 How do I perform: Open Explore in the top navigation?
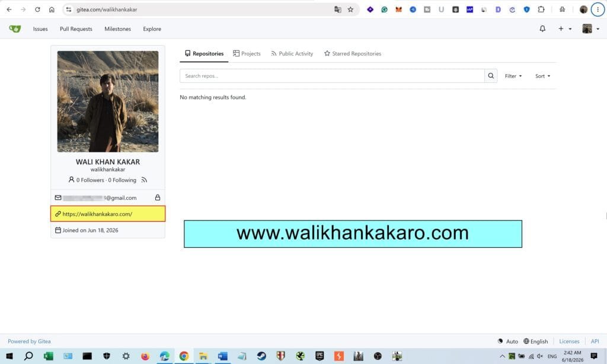(x=152, y=28)
